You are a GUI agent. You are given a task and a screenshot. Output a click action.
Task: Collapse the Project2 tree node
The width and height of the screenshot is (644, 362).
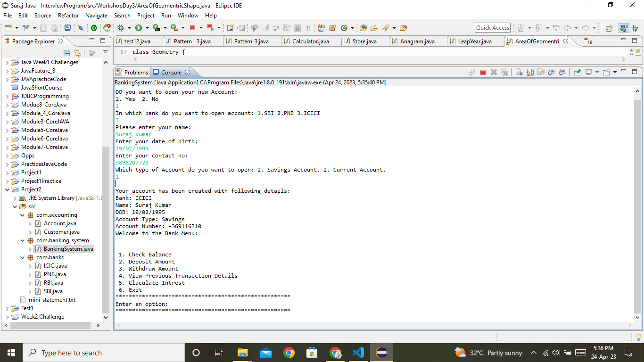pos(7,189)
